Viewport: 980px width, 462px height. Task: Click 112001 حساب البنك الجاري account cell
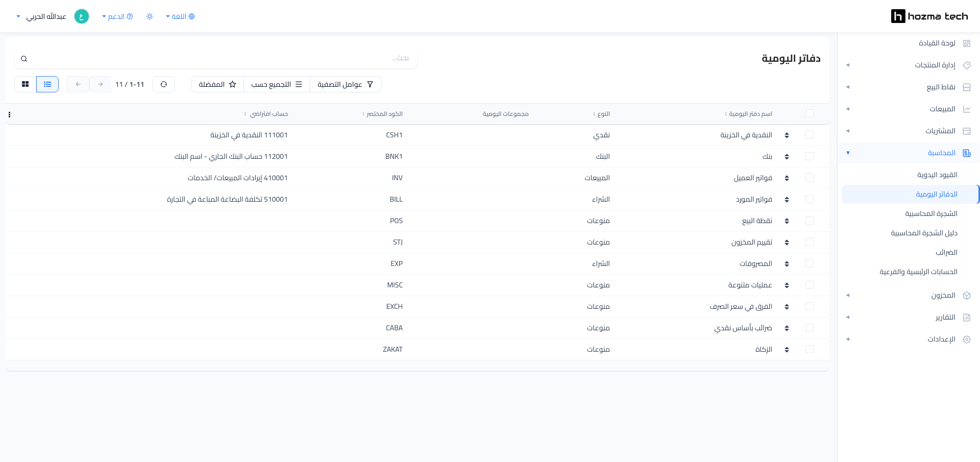coord(231,157)
